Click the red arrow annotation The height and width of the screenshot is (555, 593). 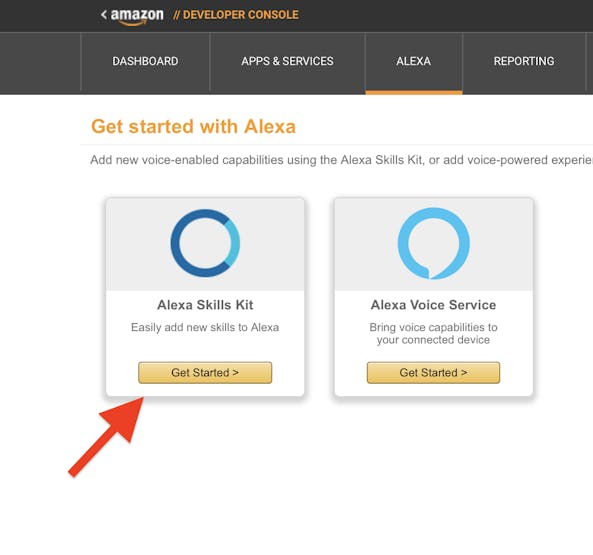(x=106, y=437)
